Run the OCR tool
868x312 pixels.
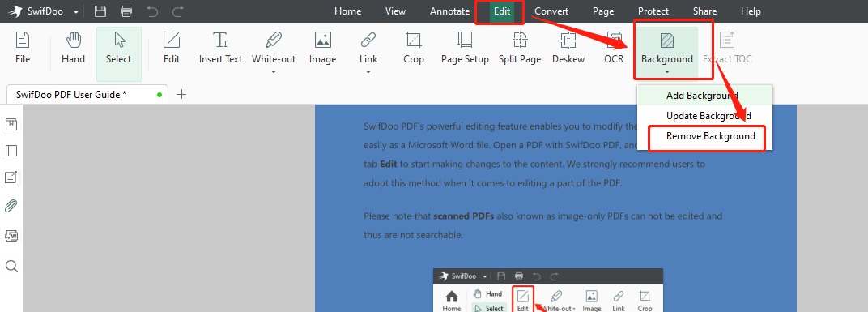coord(614,48)
